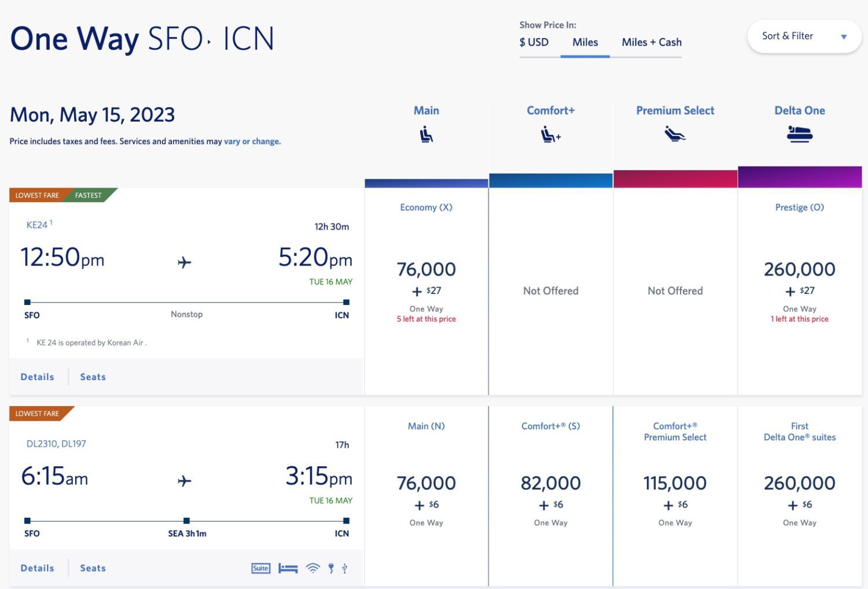Click the flat-bed amenity icon

(288, 568)
